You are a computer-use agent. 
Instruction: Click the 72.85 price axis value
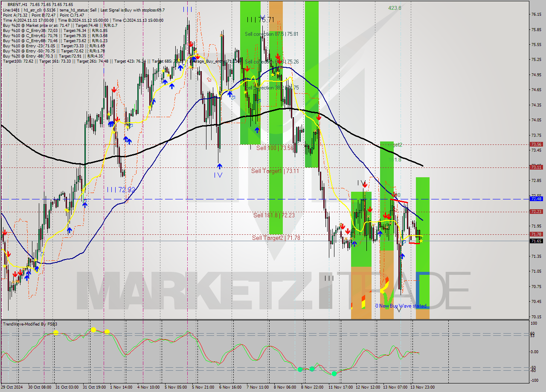pos(536,181)
